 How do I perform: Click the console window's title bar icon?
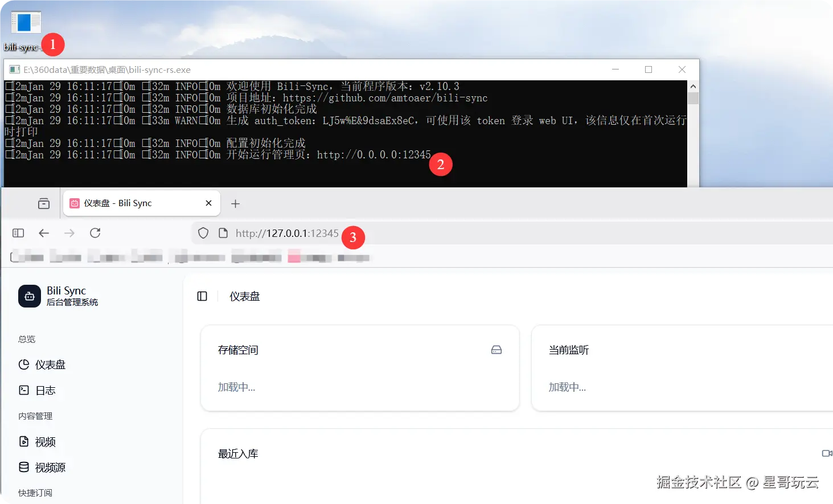[14, 69]
